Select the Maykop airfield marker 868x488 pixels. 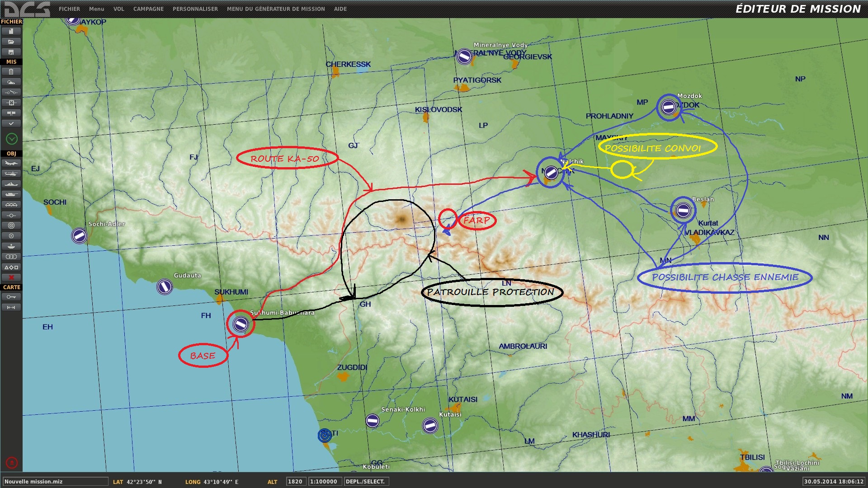click(x=73, y=20)
